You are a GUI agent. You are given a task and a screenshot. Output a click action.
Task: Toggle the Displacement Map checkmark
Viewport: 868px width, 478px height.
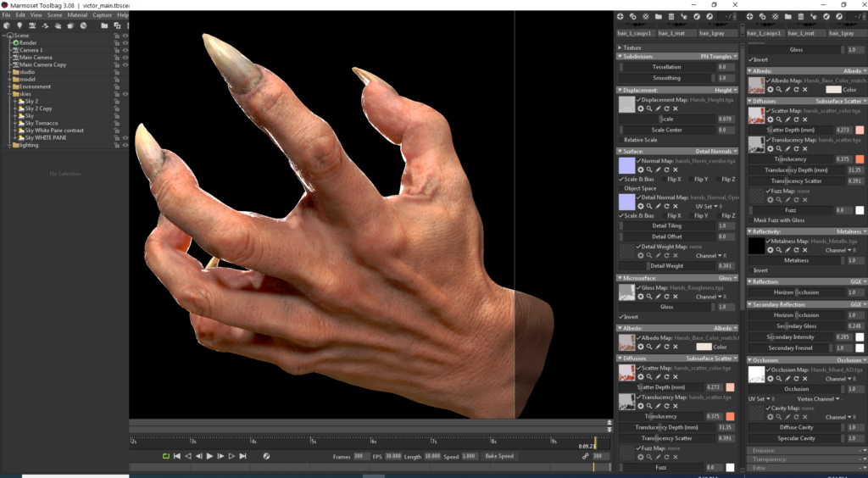639,100
